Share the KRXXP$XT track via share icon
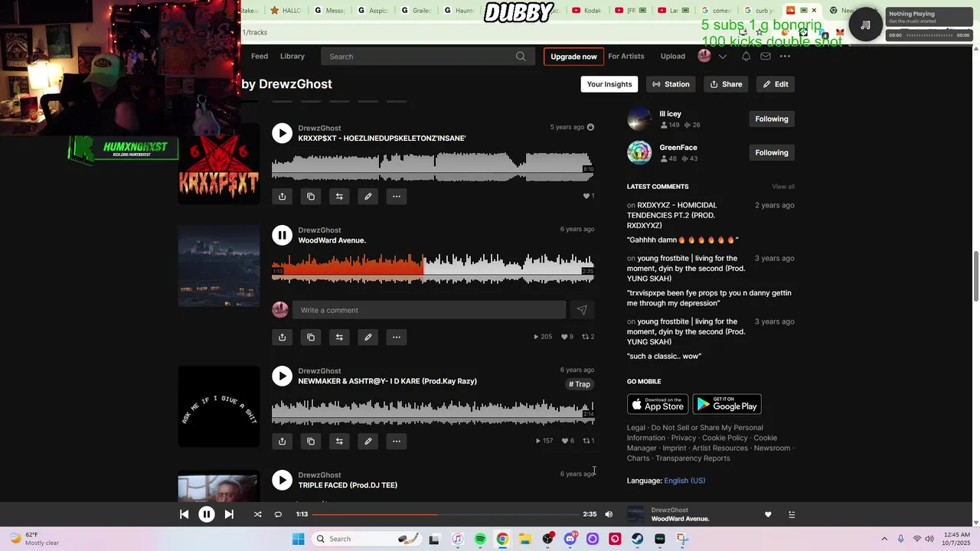The width and height of the screenshot is (980, 551). [x=282, y=197]
